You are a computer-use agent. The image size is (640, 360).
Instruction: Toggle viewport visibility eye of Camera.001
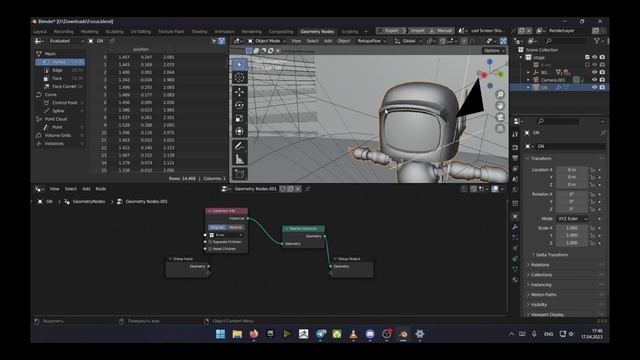[595, 80]
